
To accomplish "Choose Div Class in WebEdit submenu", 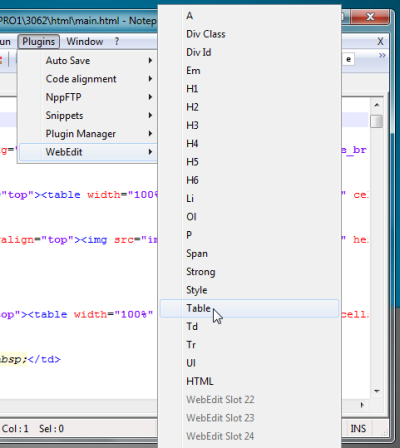I will [249, 34].
